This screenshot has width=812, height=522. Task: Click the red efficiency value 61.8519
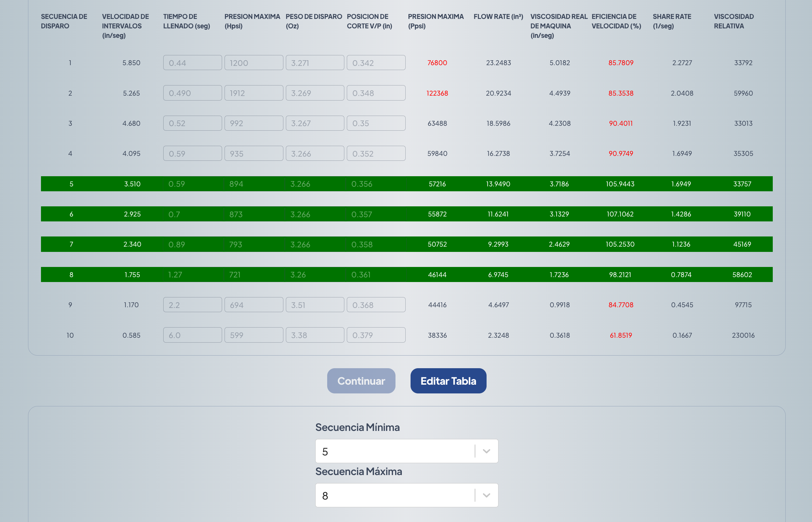tap(621, 335)
